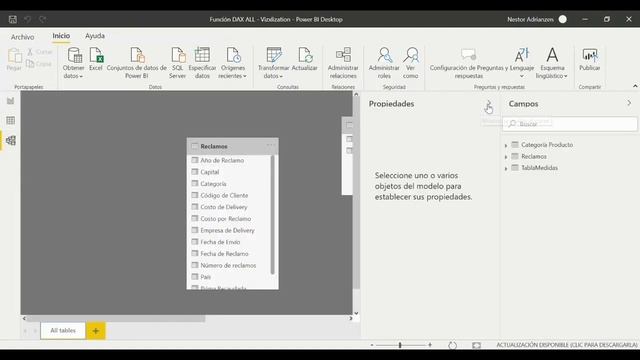640x360 pixels.
Task: Select the Inicio ribbon tab
Action: tap(61, 36)
